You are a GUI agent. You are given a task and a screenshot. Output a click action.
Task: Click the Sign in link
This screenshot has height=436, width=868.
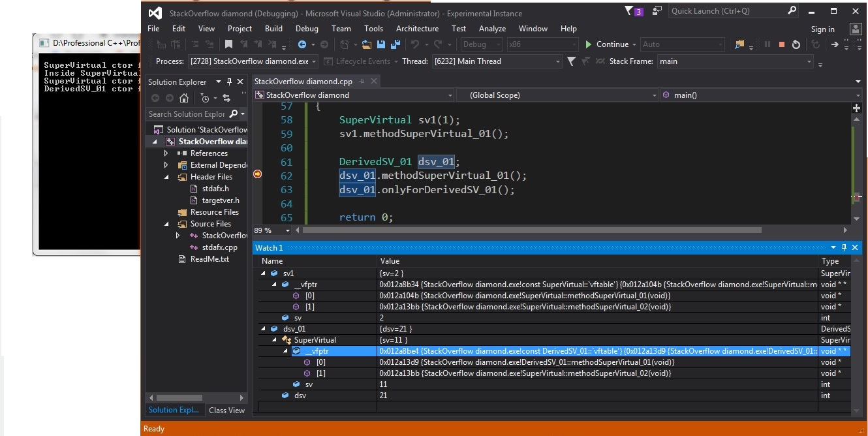pos(822,29)
